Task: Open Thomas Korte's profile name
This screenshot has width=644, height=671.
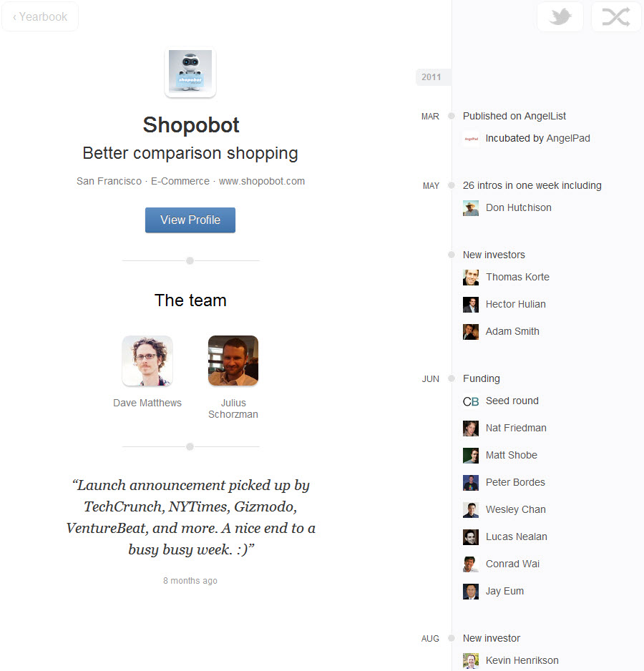Action: 517,277
